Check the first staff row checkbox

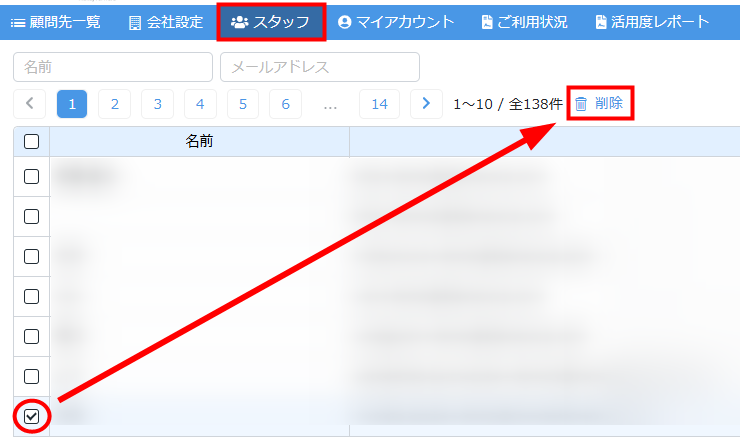pos(31,176)
